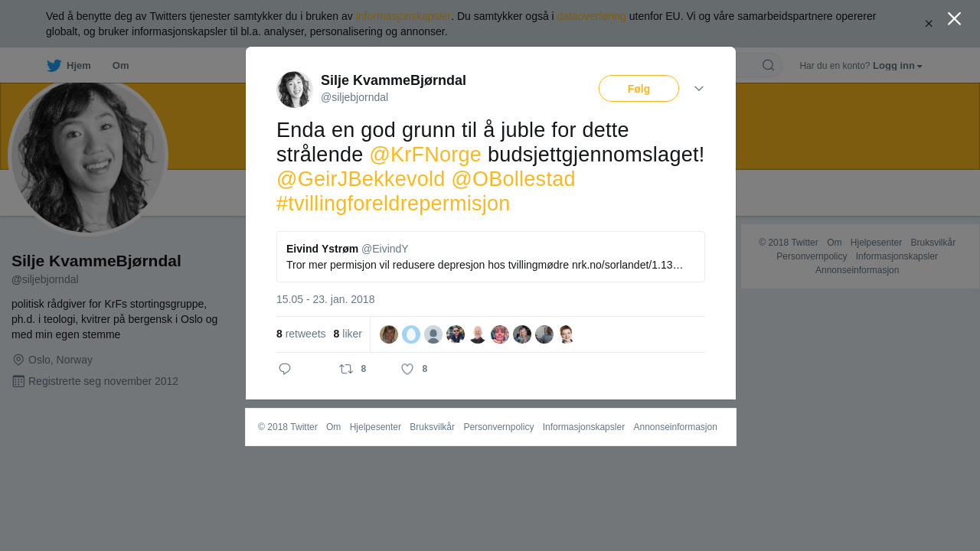Click first liker avatar in row
Image resolution: width=980 pixels, height=551 pixels.
click(389, 334)
